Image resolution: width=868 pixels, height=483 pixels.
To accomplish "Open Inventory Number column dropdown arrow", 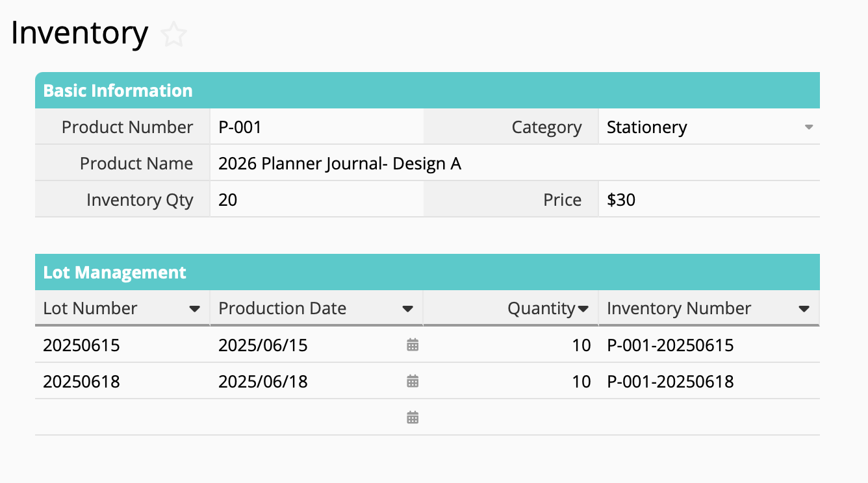I will (x=804, y=309).
